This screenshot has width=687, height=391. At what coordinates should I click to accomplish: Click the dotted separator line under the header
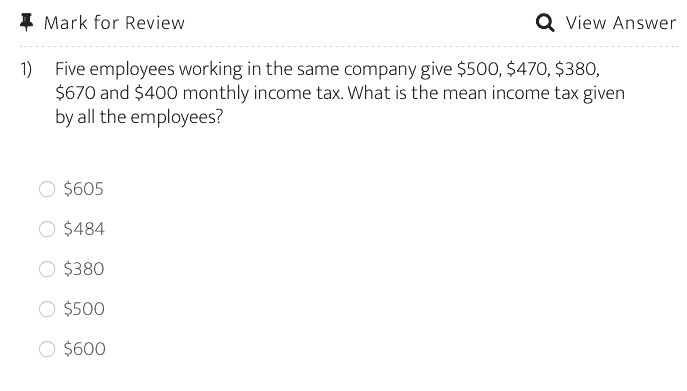point(348,46)
